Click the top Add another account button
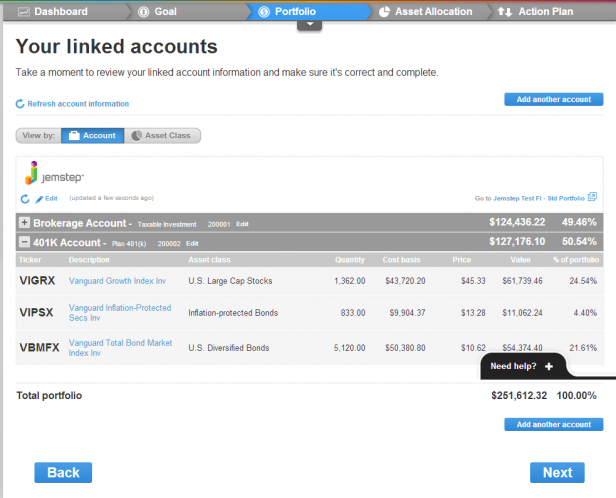 pos(553,99)
